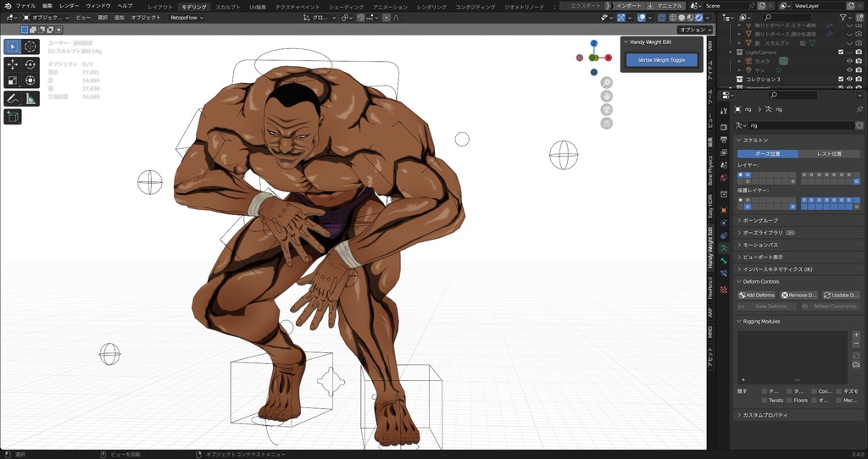Select レスト位置 rest position toggle
The width and height of the screenshot is (868, 459).
click(829, 154)
